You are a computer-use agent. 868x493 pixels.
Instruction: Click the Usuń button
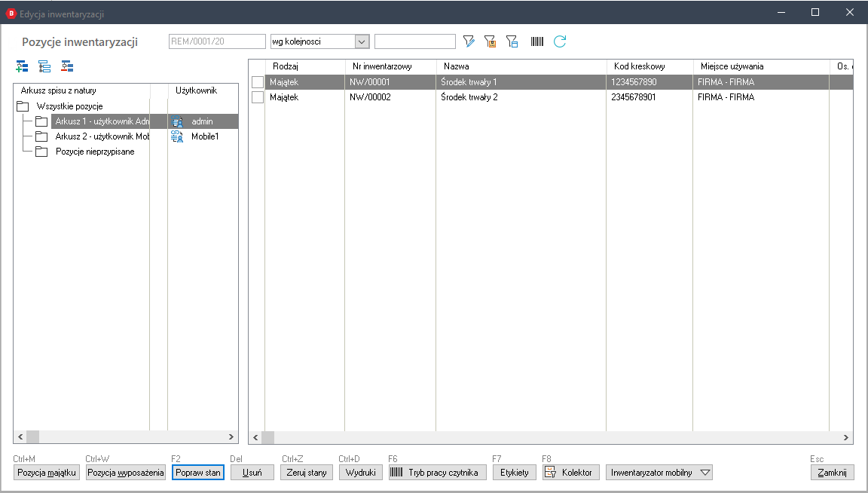point(252,473)
